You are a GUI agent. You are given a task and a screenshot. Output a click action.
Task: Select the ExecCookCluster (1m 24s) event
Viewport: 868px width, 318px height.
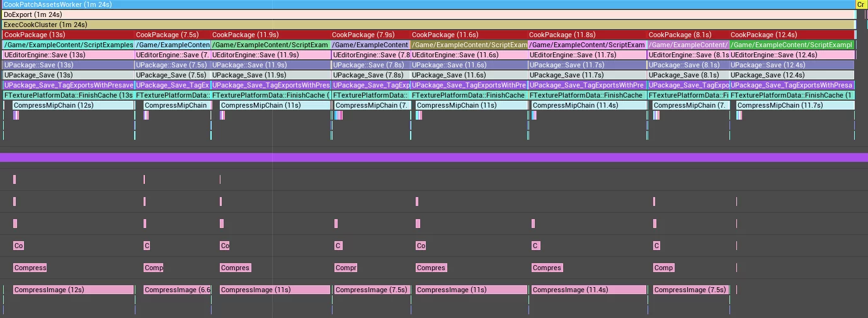[x=428, y=25]
